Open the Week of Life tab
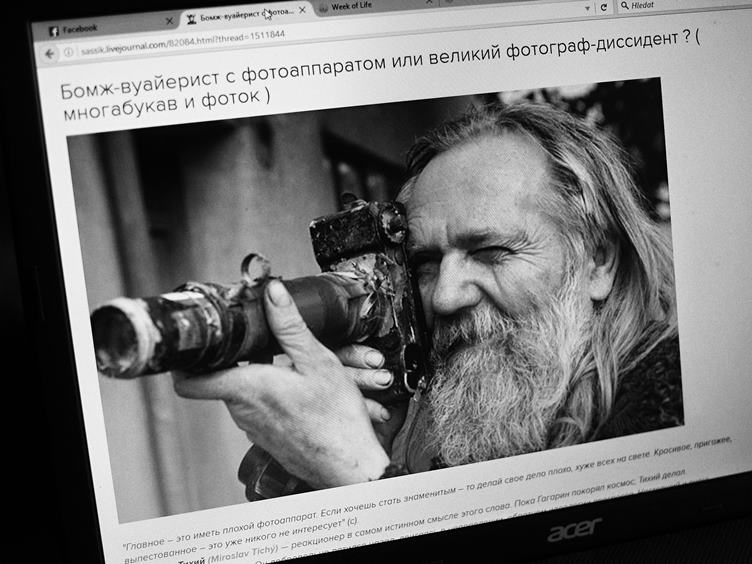752x564 pixels. pos(374,6)
